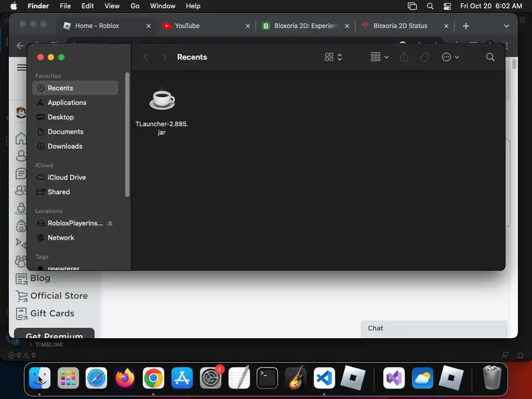This screenshot has width=532, height=399.
Task: Click the Get Premium button
Action: (54, 333)
